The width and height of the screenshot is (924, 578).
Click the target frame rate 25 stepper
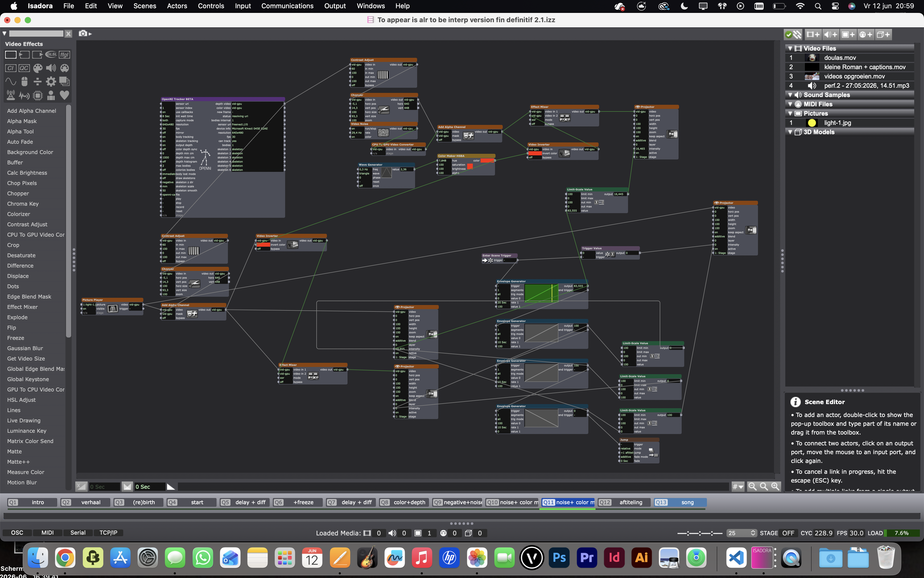pos(753,533)
